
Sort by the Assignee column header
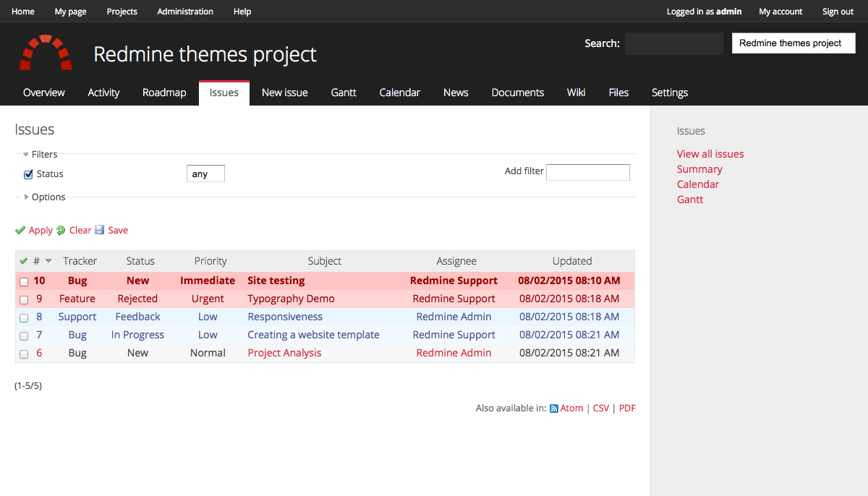point(456,261)
